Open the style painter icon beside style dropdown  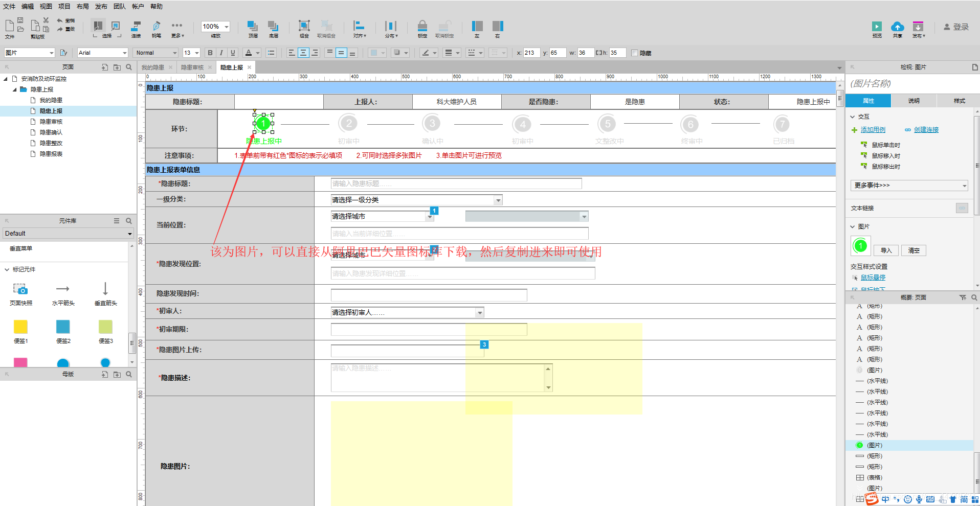coord(64,53)
